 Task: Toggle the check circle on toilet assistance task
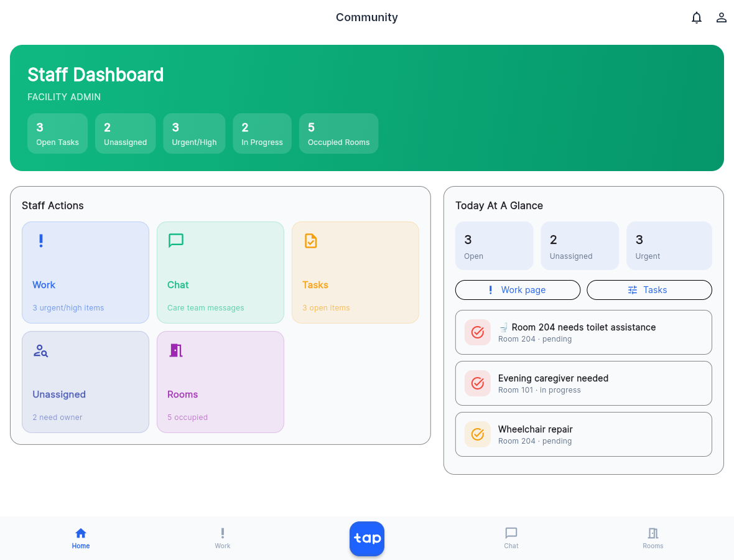click(477, 332)
